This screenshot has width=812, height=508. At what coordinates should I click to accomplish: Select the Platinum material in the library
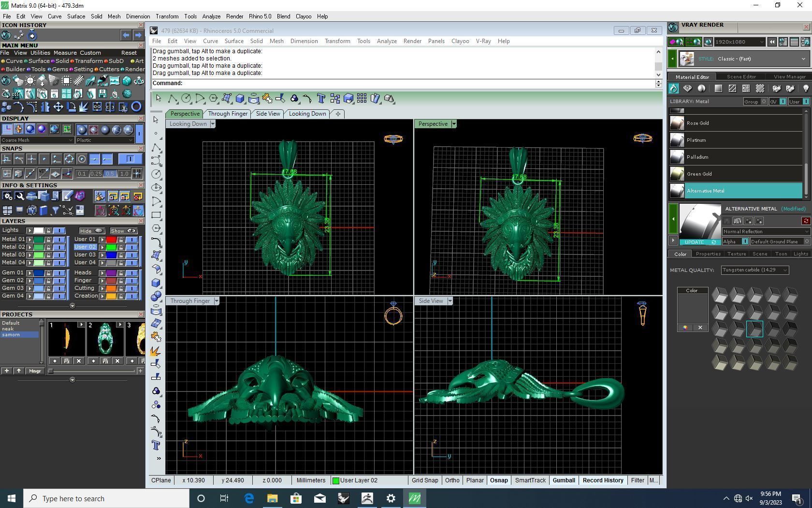click(736, 140)
